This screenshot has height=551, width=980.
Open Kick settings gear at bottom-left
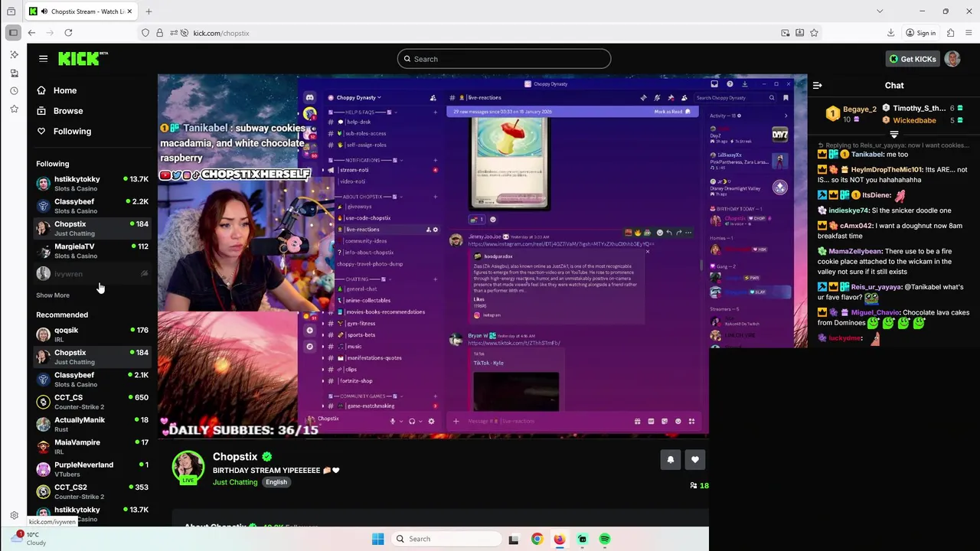click(x=14, y=516)
